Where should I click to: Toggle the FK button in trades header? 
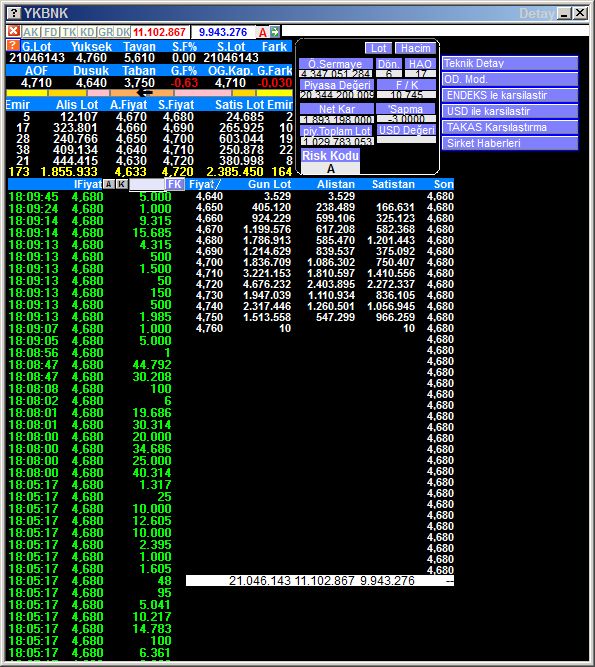pyautogui.click(x=175, y=184)
